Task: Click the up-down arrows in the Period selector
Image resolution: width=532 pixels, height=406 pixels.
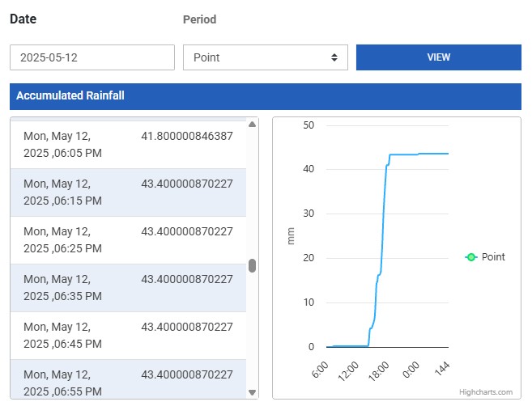Action: click(334, 57)
